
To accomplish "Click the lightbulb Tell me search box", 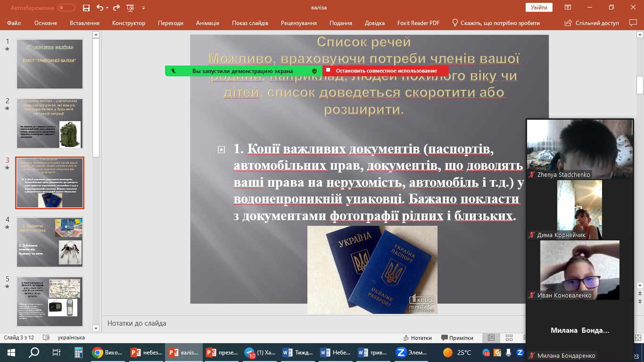I will (496, 23).
